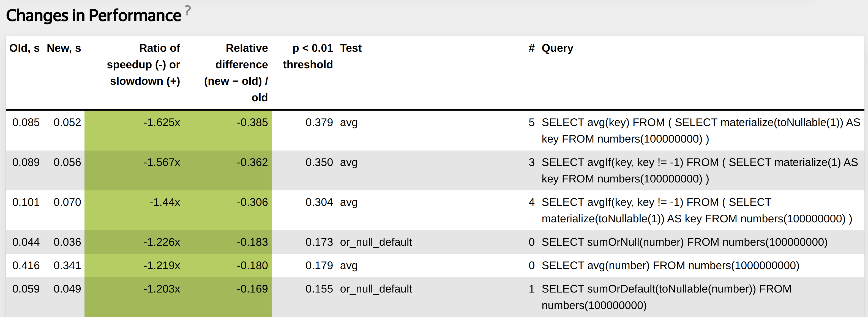868x317 pixels.
Task: Sort by the 'Test' column header
Action: (x=350, y=48)
